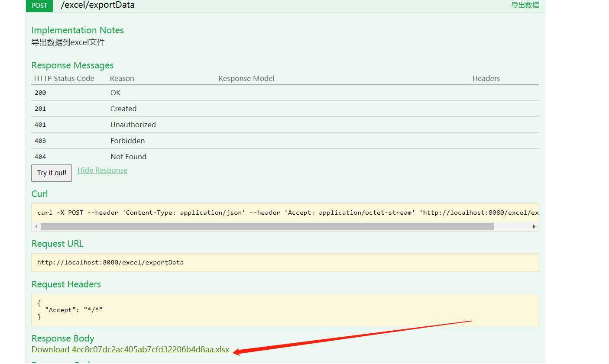Select the 404 status code cell
The width and height of the screenshot is (609, 364).
point(40,157)
